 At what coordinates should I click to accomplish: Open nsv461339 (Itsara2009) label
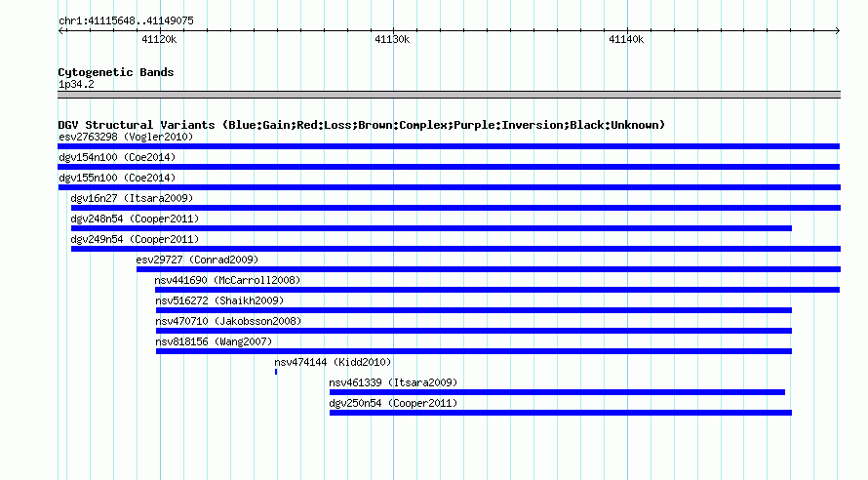[393, 382]
